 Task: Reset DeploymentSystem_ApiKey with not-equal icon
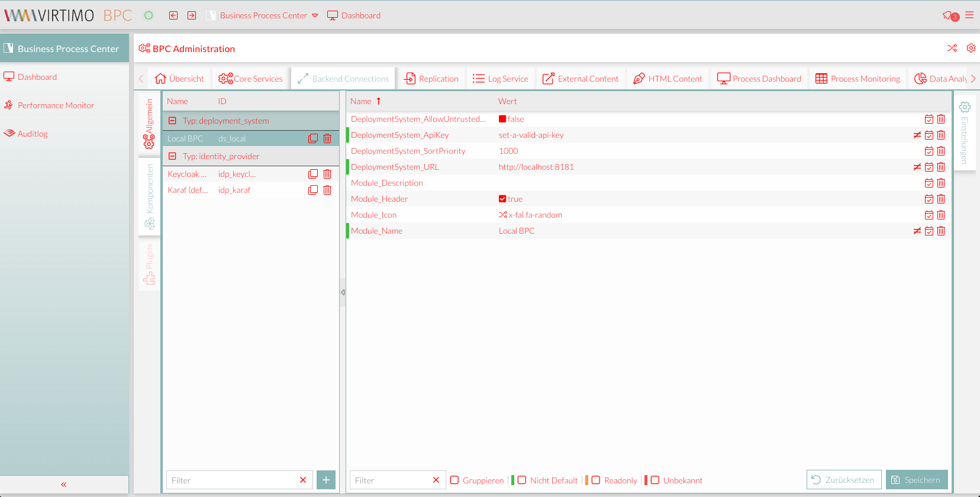click(917, 135)
